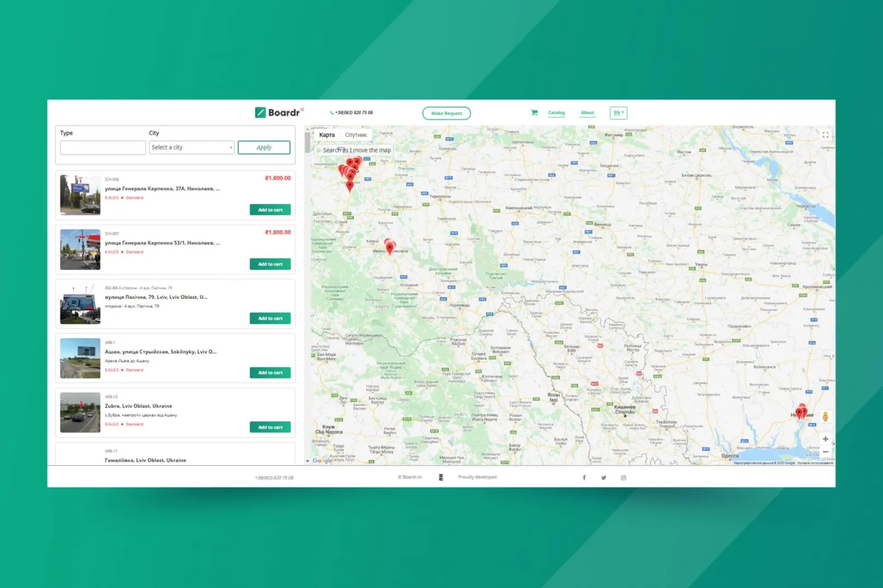Add ICH-007 billboard to cart
The image size is (883, 588).
(x=270, y=264)
